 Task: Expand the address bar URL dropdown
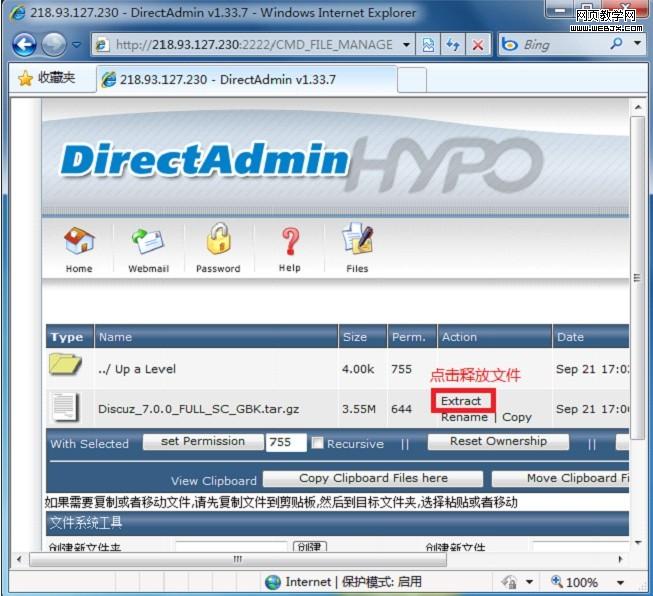[406, 45]
